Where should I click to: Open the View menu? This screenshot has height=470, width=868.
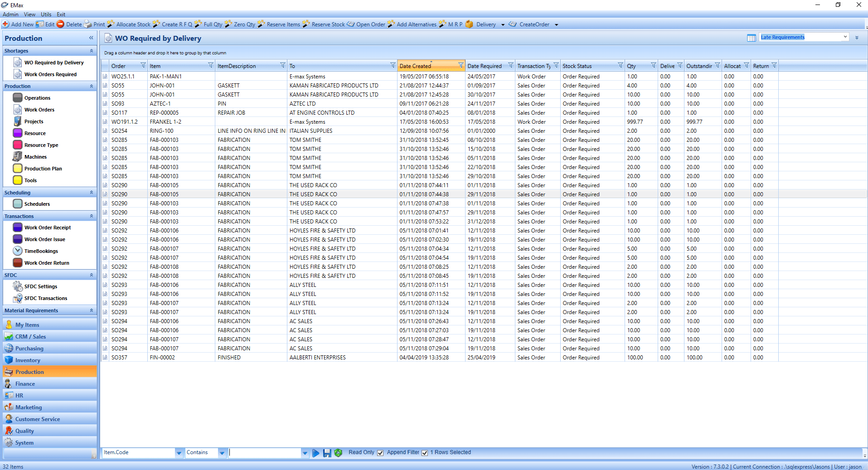(x=29, y=15)
